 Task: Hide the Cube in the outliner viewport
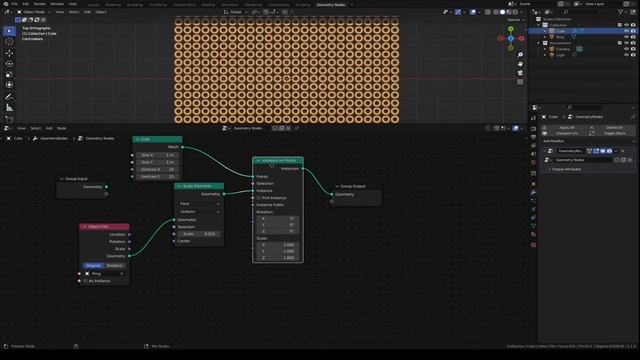627,31
